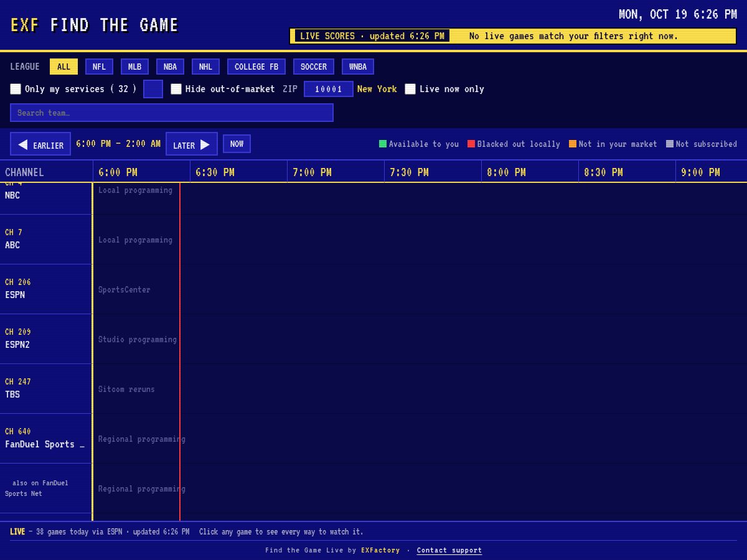The width and height of the screenshot is (747, 560).
Task: Select the CH 206 ESPN channel row
Action: (46, 289)
